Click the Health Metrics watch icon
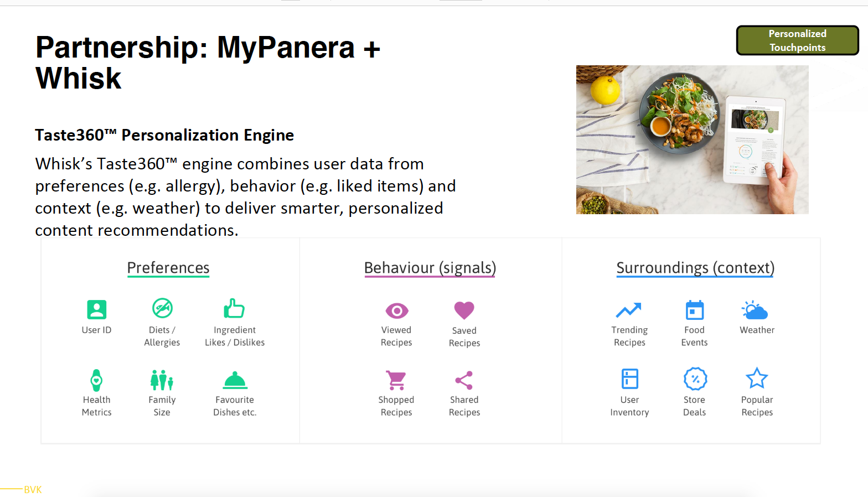The width and height of the screenshot is (868, 497). pos(96,380)
